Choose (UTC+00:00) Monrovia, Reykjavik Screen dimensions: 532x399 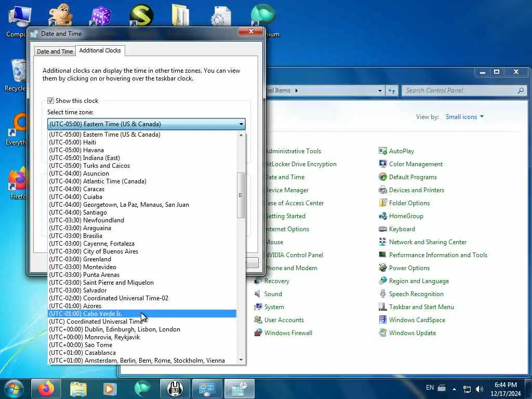(x=142, y=337)
